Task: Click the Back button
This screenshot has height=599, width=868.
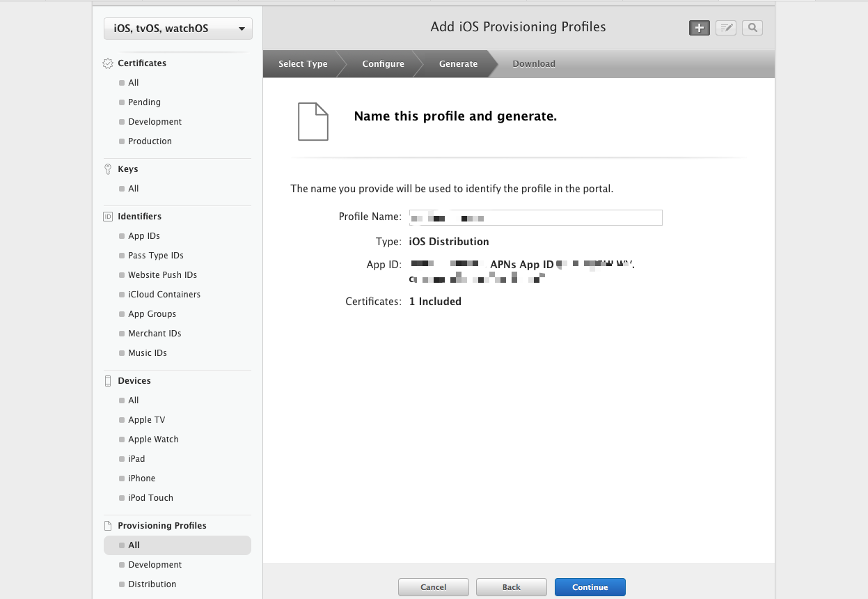Action: (x=512, y=587)
